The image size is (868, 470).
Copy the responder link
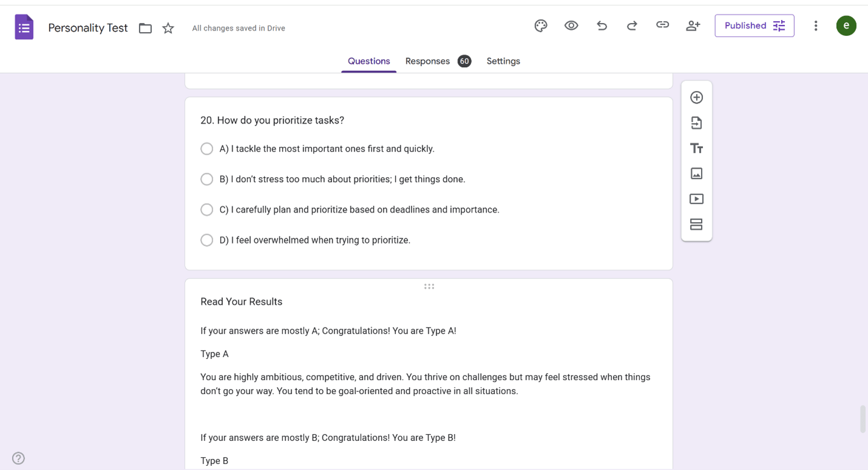662,25
